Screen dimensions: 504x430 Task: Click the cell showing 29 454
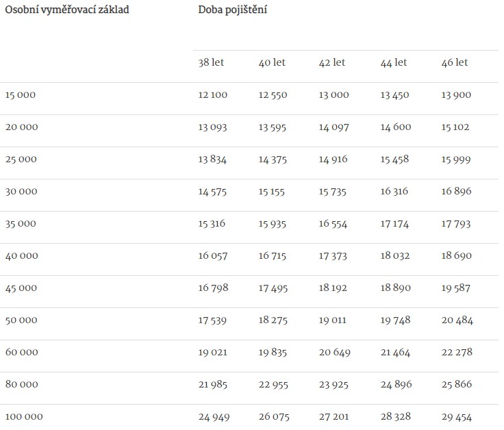(x=457, y=416)
